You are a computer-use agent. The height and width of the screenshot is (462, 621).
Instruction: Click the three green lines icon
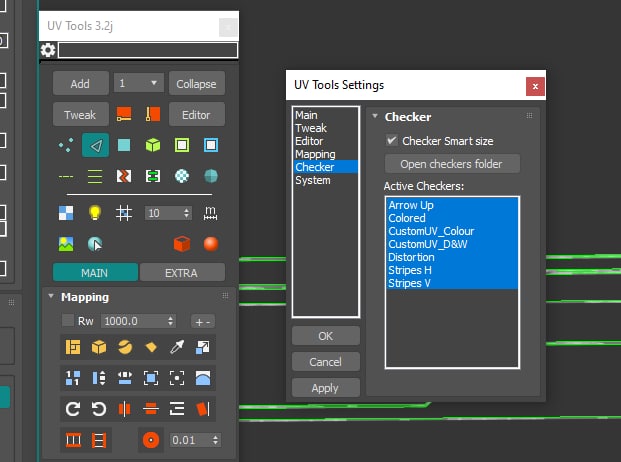coord(95,177)
